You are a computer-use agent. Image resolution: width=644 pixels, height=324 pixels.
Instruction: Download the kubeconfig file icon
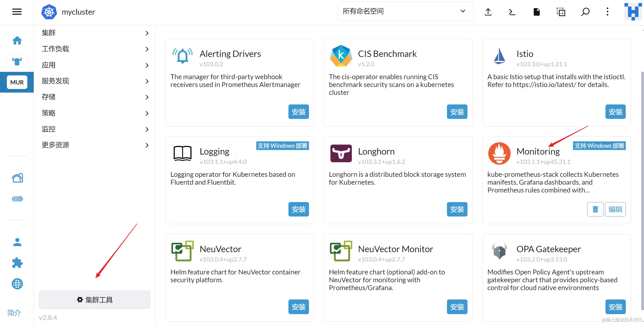click(x=536, y=12)
